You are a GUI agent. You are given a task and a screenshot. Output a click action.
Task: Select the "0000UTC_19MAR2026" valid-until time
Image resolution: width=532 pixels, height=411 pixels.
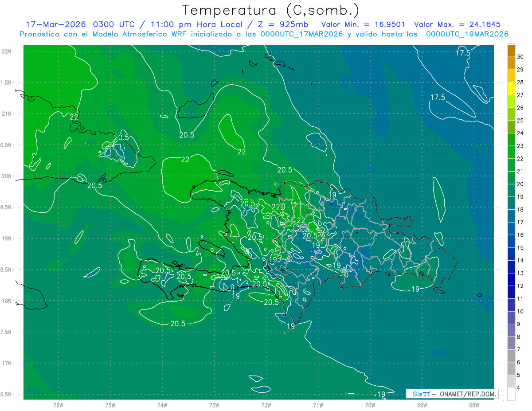pyautogui.click(x=467, y=34)
